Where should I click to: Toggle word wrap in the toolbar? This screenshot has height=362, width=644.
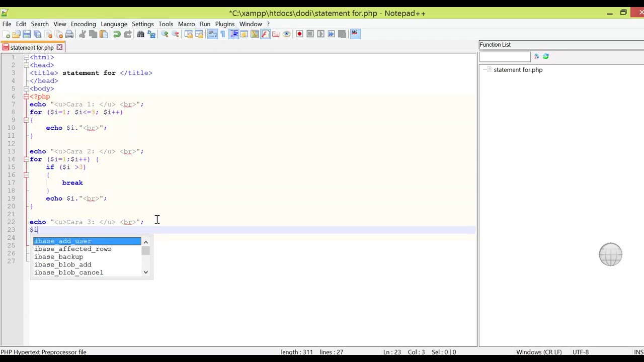coord(212,34)
